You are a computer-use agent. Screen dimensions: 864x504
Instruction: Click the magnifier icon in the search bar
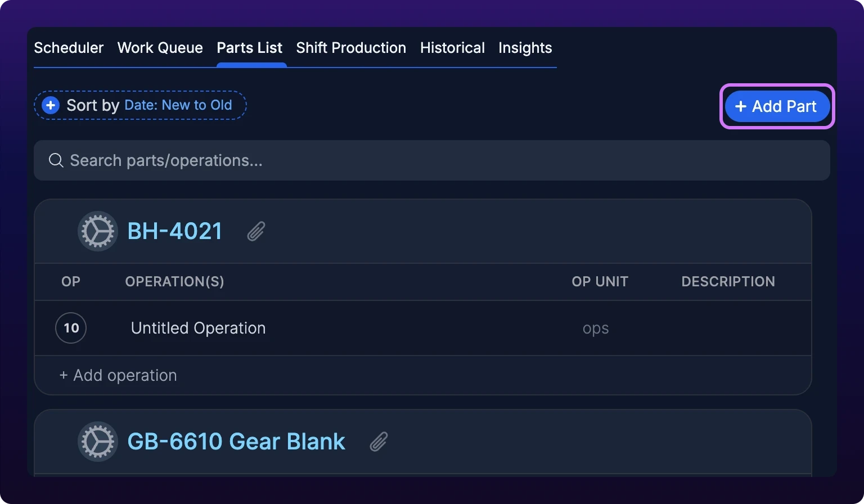coord(56,160)
